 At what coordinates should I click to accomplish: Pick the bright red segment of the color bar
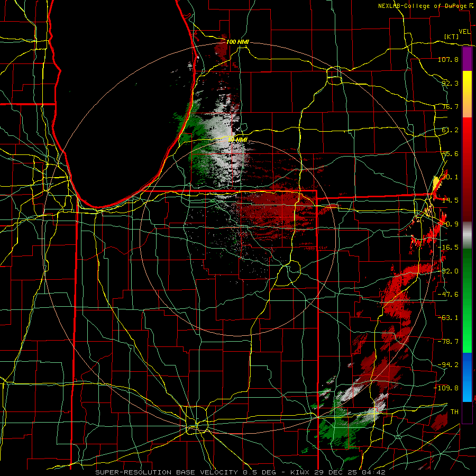click(467, 134)
